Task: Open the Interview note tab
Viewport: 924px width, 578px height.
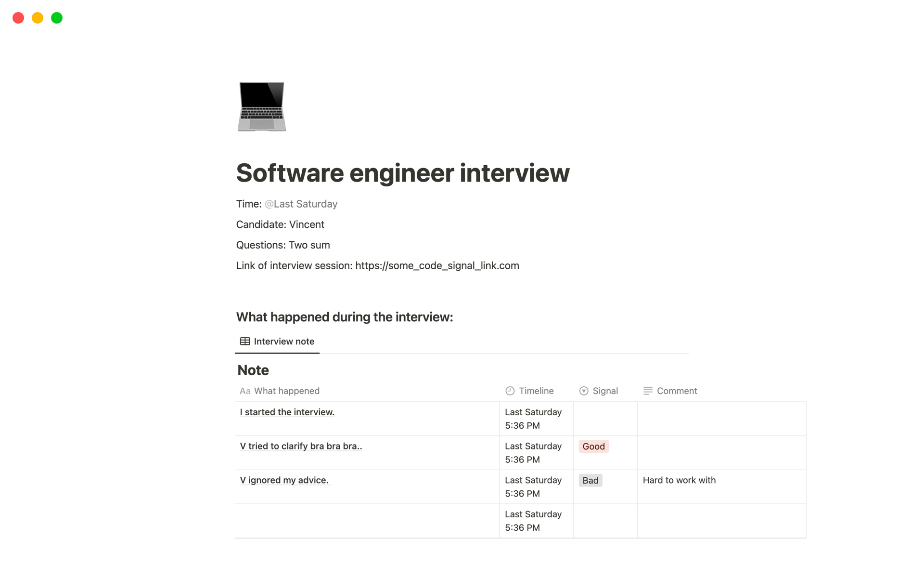Action: click(283, 342)
